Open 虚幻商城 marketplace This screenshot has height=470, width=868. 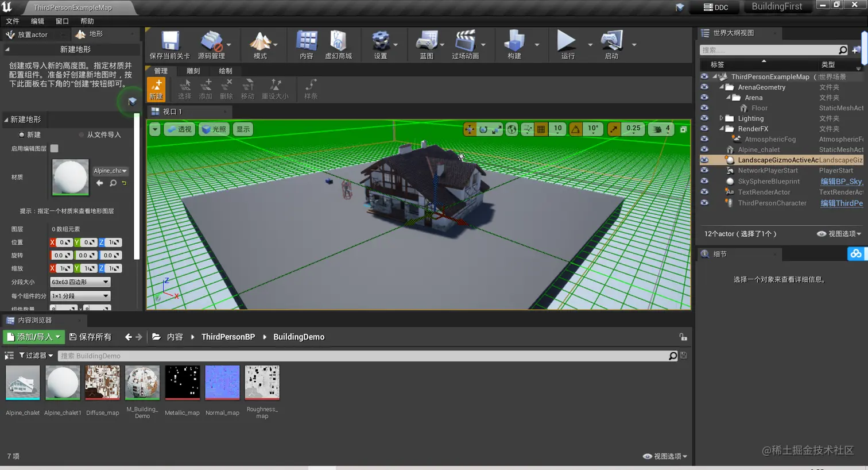pos(338,45)
